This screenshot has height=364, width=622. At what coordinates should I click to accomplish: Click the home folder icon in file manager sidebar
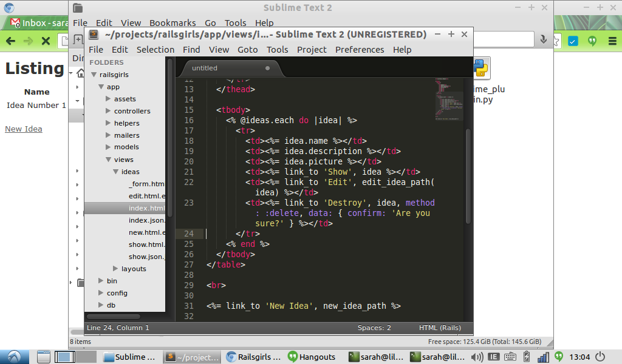coord(81,73)
